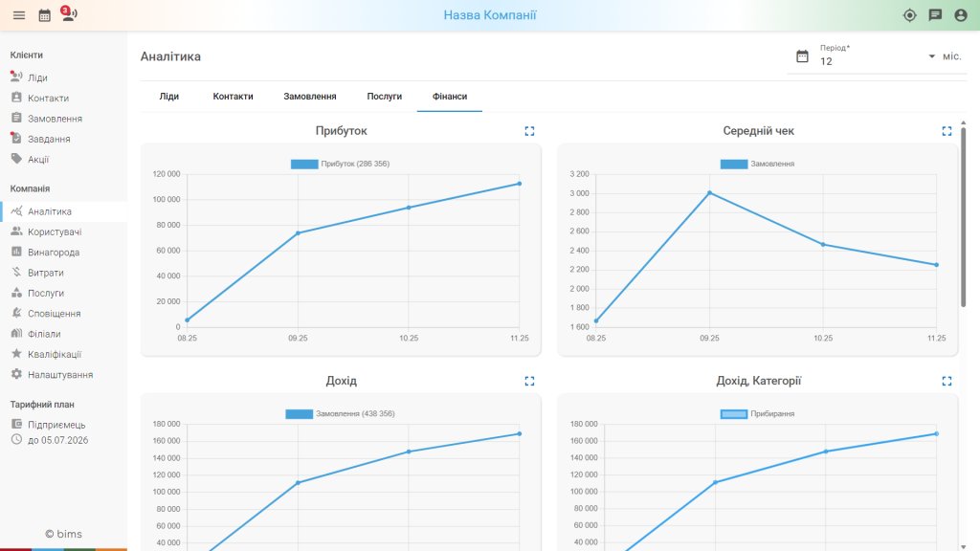Click the Філіали building icon
The width and height of the screenshot is (980, 551).
click(16, 334)
